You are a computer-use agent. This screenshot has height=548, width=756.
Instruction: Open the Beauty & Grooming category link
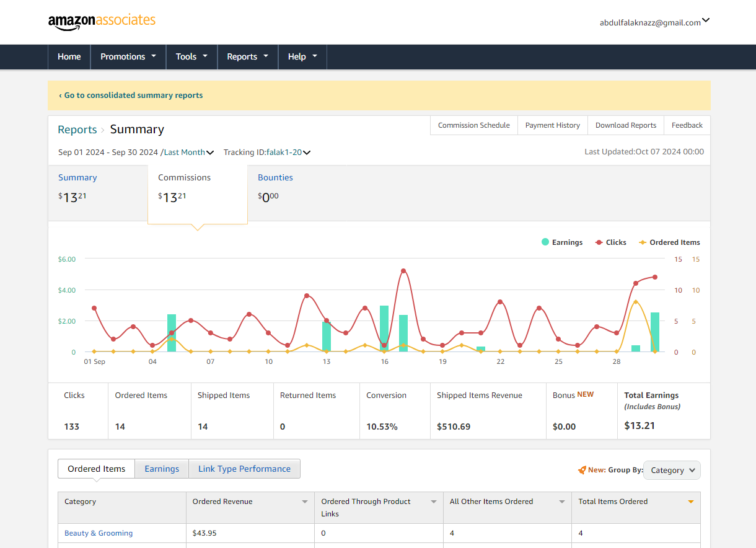click(99, 533)
